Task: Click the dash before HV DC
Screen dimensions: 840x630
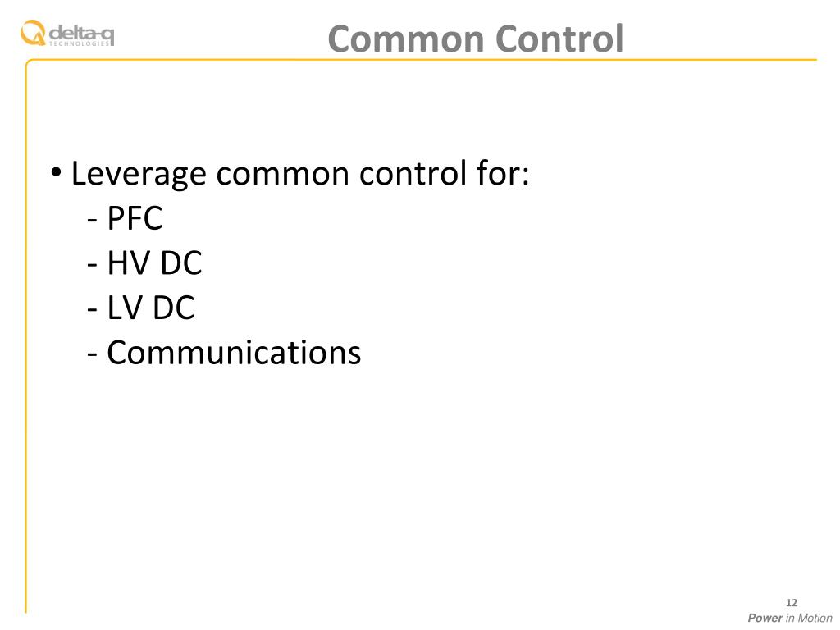Action: coord(92,265)
